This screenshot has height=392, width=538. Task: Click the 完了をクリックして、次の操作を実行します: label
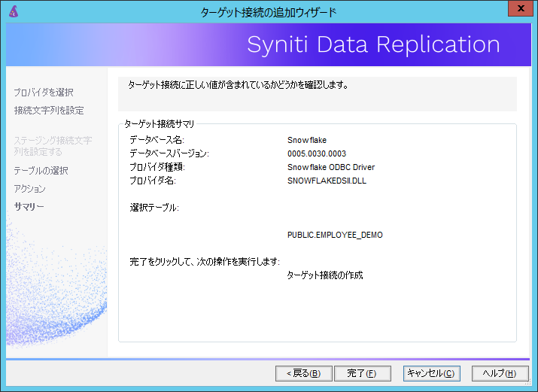click(205, 262)
